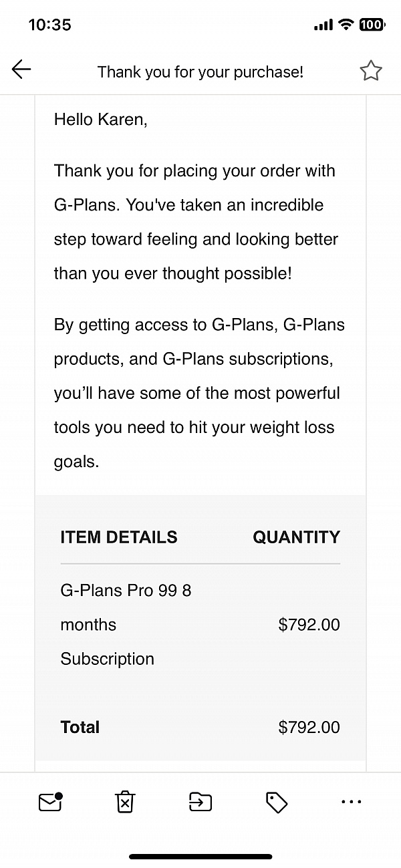Open the more options ellipsis menu

pos(352,802)
